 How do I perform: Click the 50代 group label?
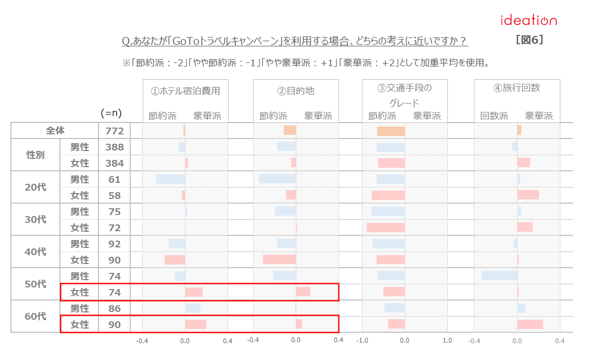pyautogui.click(x=35, y=284)
